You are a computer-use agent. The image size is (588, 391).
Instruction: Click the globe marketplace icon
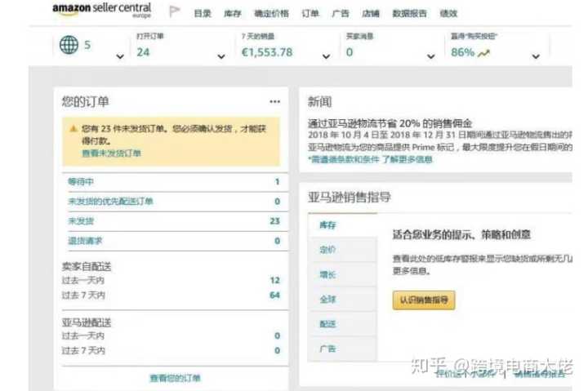69,46
